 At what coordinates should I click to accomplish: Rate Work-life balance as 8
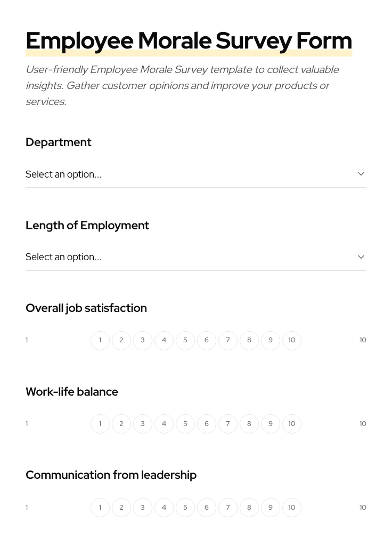pyautogui.click(x=249, y=424)
